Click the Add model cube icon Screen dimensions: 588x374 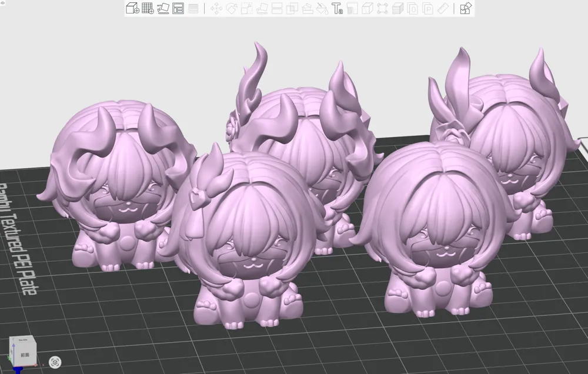(132, 8)
